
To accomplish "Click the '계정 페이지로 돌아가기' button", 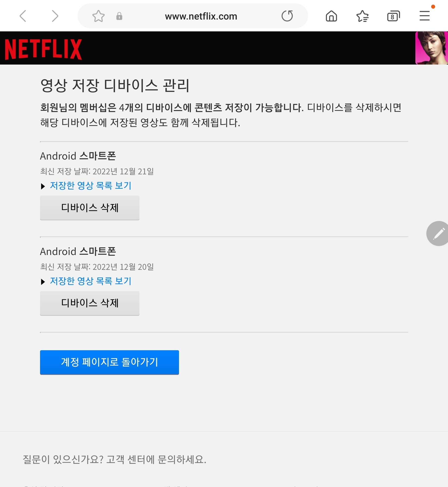I will pyautogui.click(x=110, y=362).
